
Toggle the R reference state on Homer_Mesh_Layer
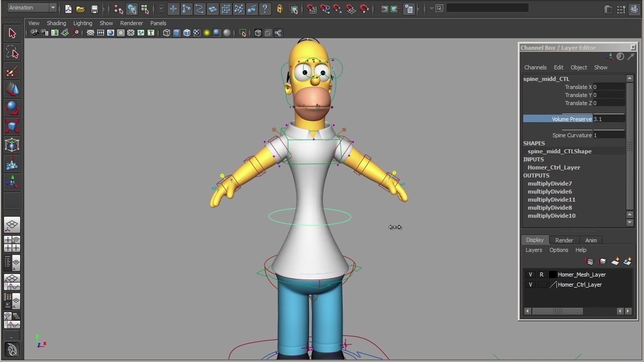click(x=541, y=274)
